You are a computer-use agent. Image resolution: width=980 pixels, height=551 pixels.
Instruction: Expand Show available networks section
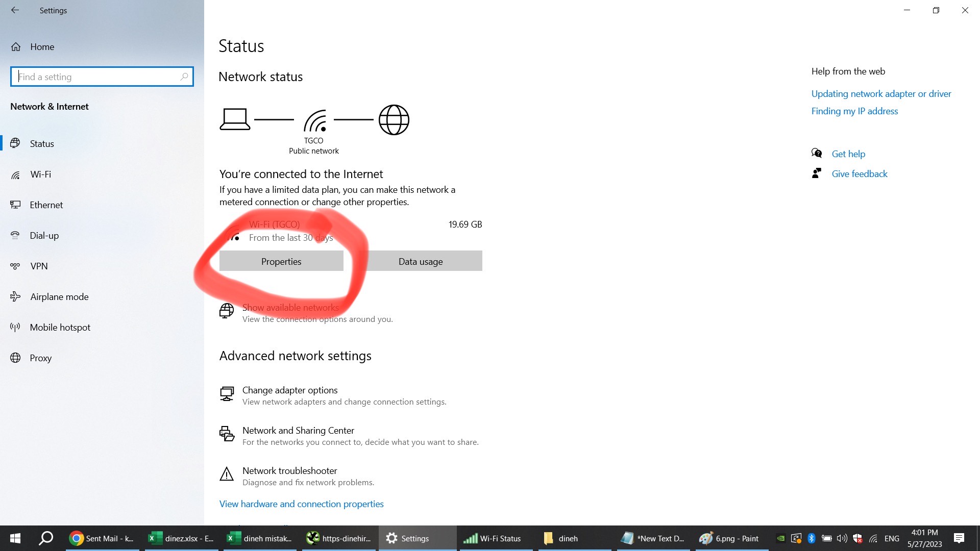291,307
